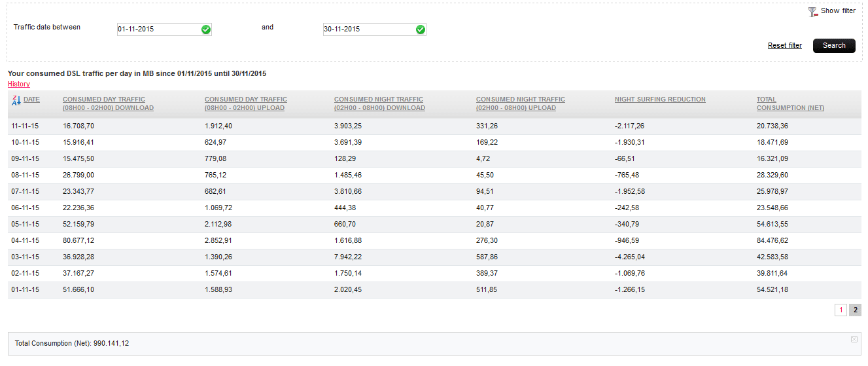The height and width of the screenshot is (366, 868).
Task: Open the History link
Action: click(x=18, y=84)
